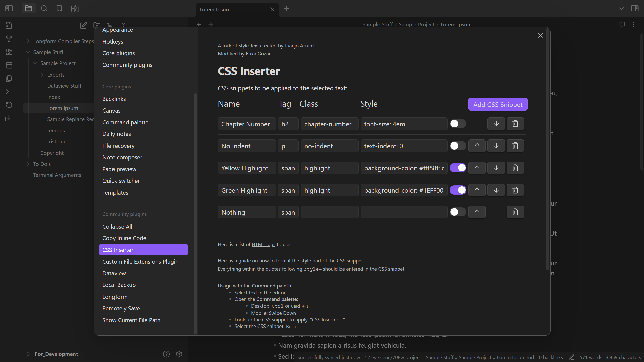
Task: Delete the Chapter Number snippet with trash icon
Action: pyautogui.click(x=515, y=124)
